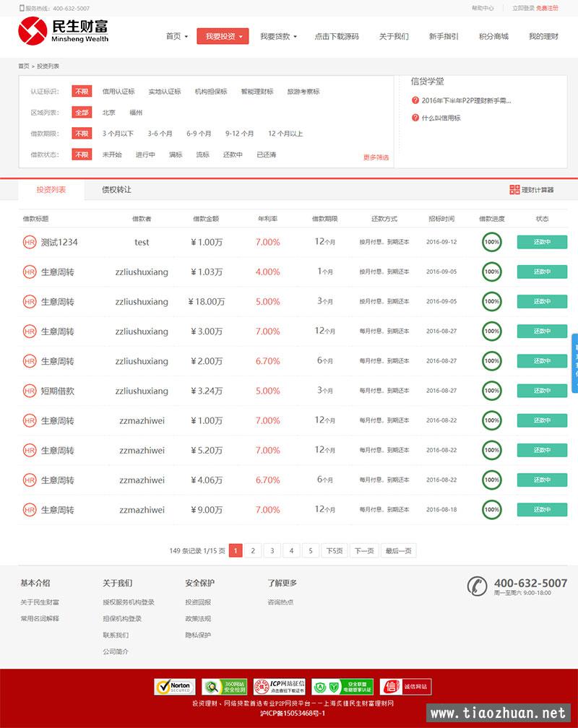Go to the 下一页 pagination button
This screenshot has width=578, height=728.
[364, 550]
